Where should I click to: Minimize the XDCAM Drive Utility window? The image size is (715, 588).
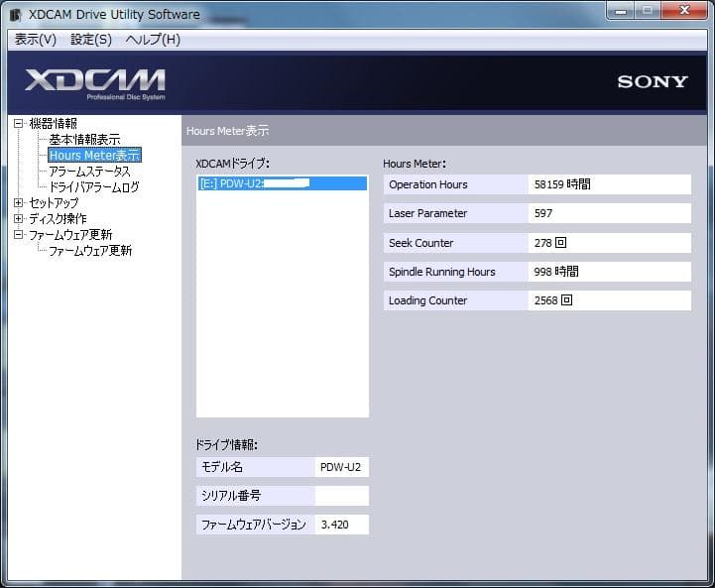coord(621,11)
